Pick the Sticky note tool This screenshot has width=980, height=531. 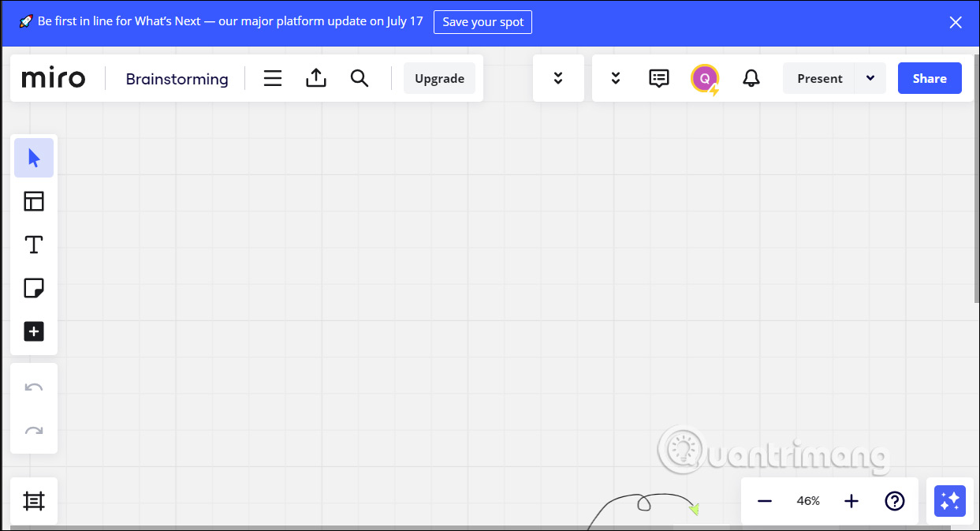coord(34,288)
